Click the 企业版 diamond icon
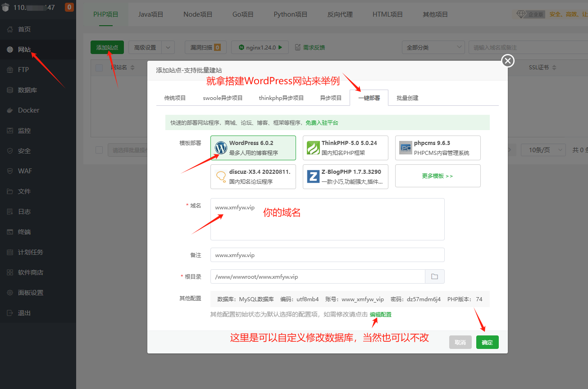 [521, 14]
